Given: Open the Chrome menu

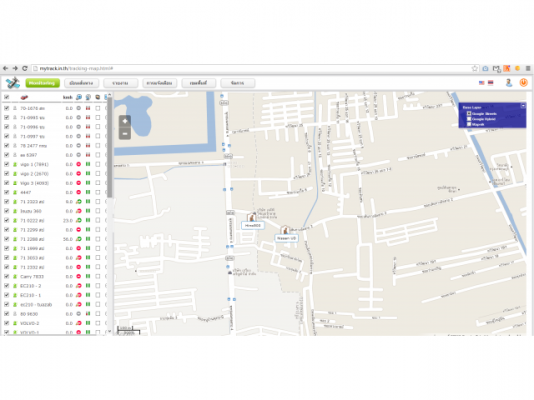Looking at the screenshot, I should pos(528,68).
